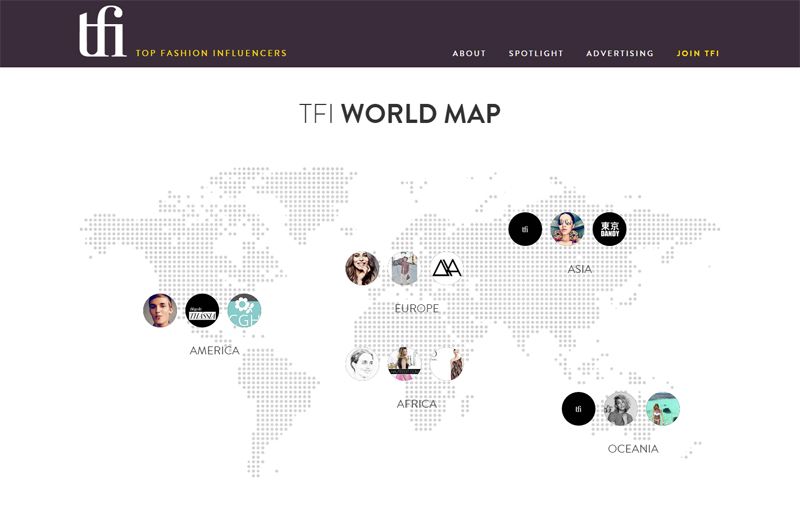Open the triangle logo avatar in Europe
This screenshot has width=800, height=511.
click(447, 268)
